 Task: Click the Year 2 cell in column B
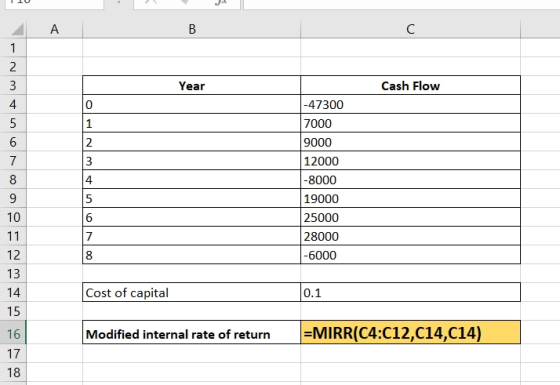191,142
